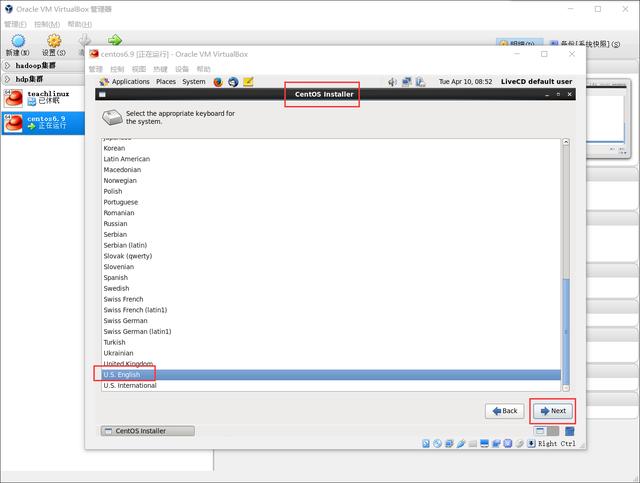Open the mail client icon beside Firefox
The image size is (640, 483).
pos(233,82)
